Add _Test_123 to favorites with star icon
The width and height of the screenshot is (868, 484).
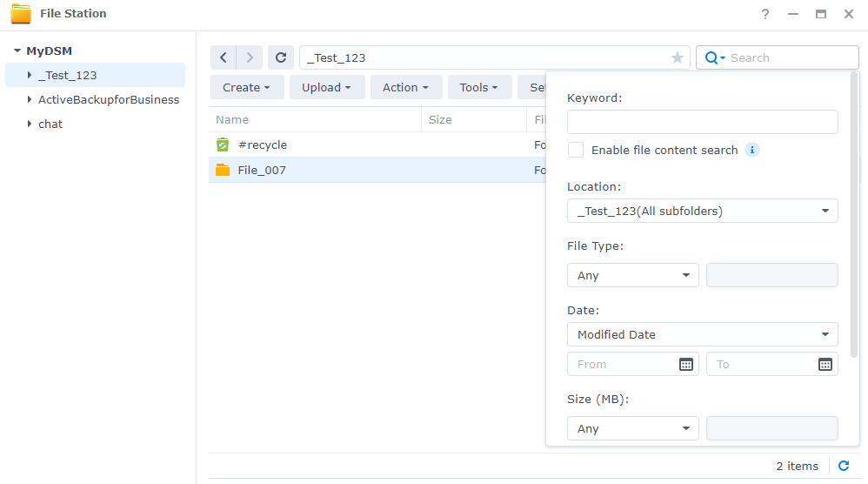click(x=677, y=57)
